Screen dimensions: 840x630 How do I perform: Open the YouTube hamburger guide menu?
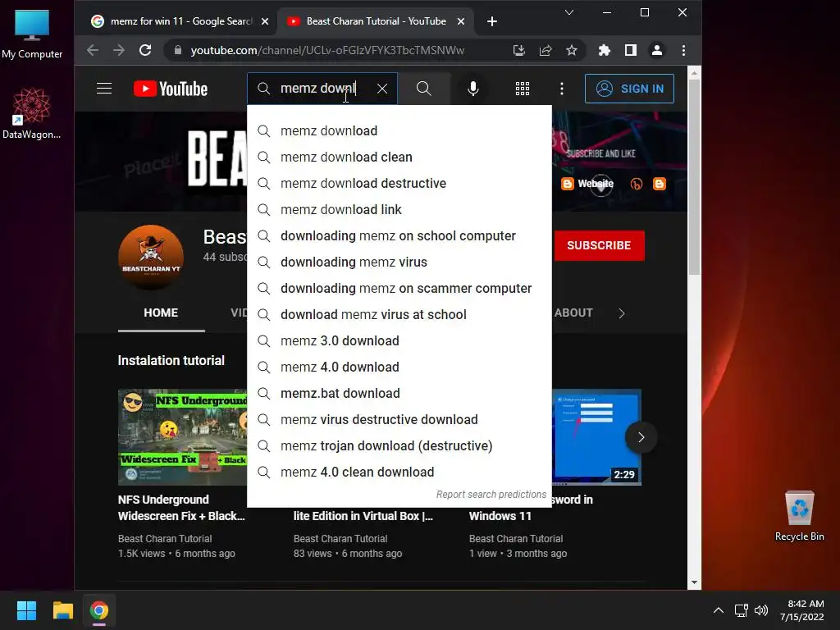click(x=104, y=89)
